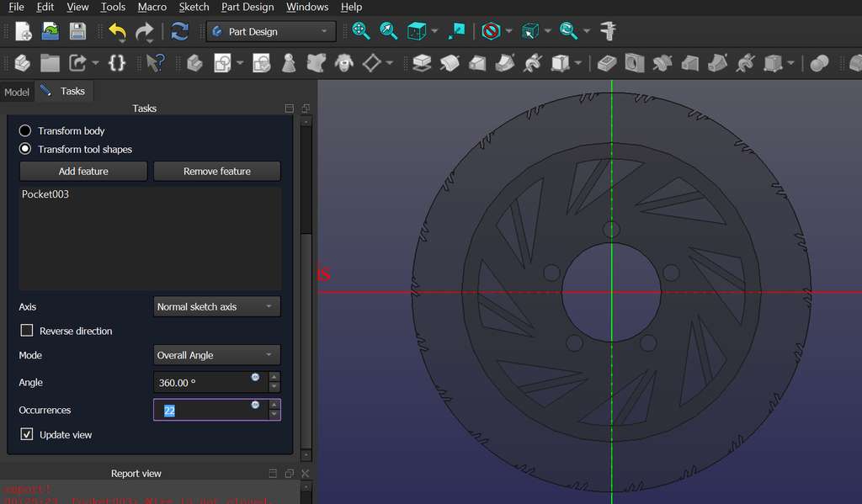Image resolution: width=862 pixels, height=504 pixels.
Task: Select the Subtractive Pipe tool
Action: (717, 63)
